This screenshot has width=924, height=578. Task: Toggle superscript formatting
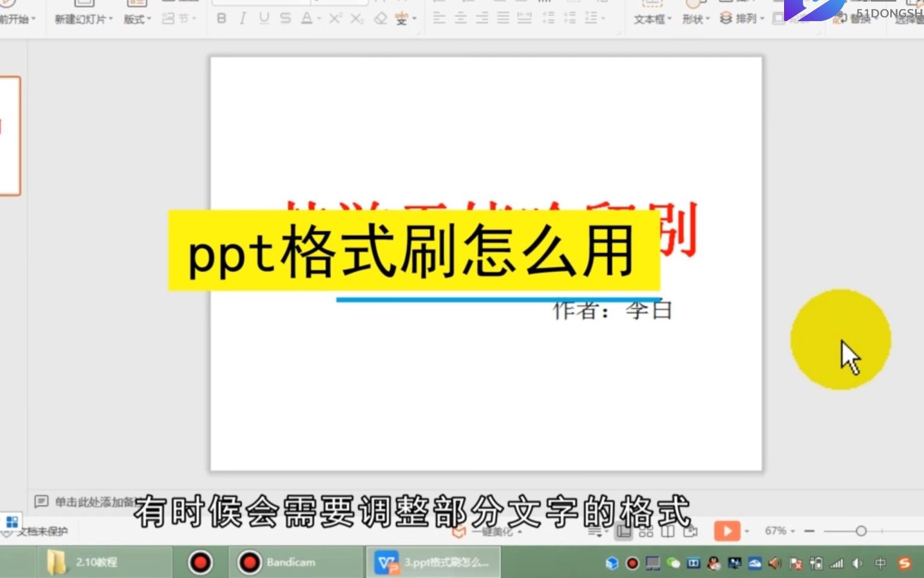pos(335,19)
